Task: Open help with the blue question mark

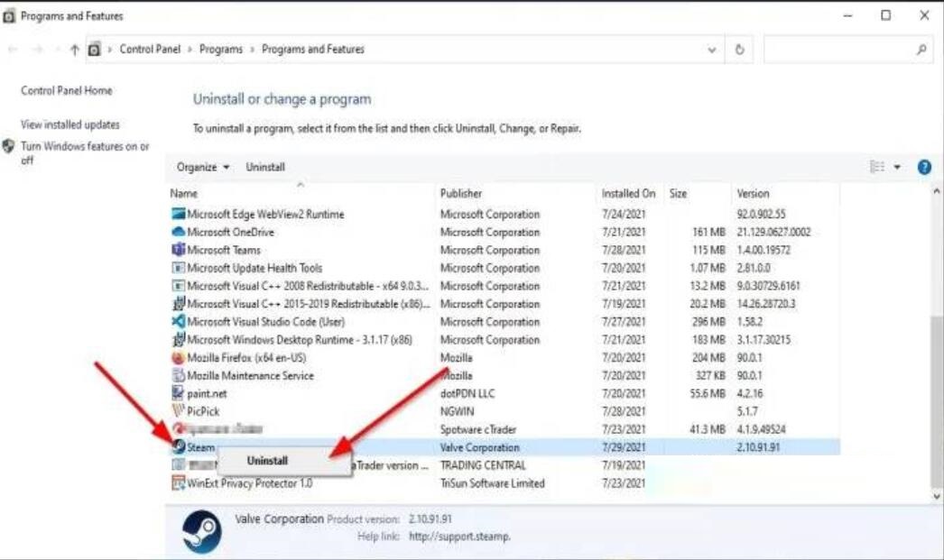Action: point(924,167)
